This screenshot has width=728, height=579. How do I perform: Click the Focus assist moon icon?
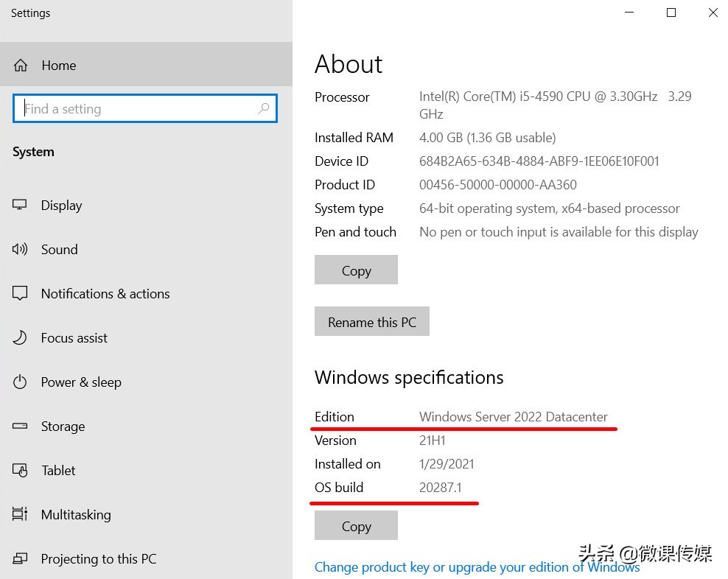(19, 337)
